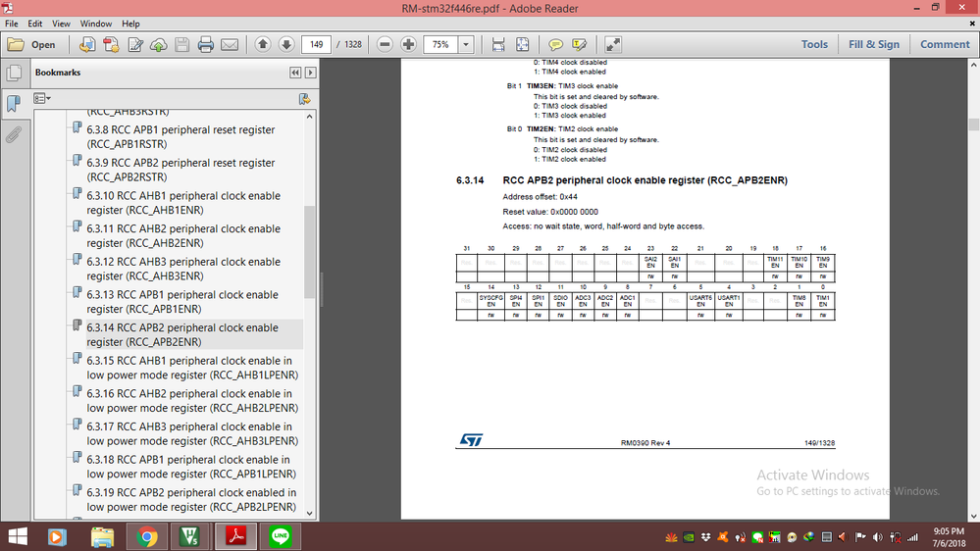This screenshot has width=980, height=551.
Task: Add a sticky note comment
Action: tap(555, 44)
